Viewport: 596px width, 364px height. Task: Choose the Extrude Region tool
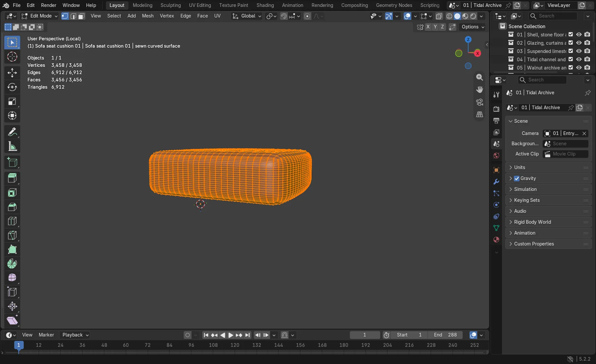click(12, 178)
